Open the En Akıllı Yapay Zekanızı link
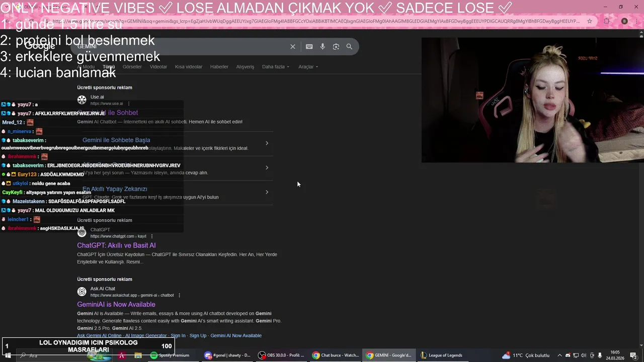The width and height of the screenshot is (644, 362). (x=115, y=189)
